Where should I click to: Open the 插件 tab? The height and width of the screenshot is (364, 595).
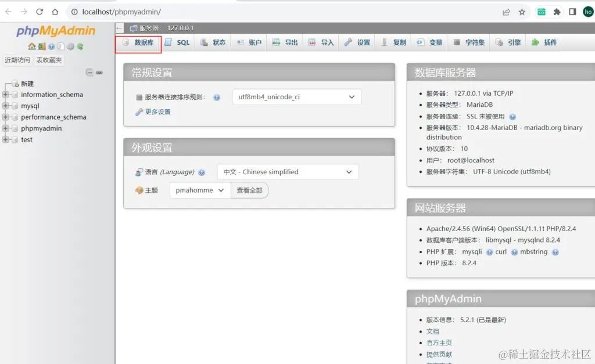coord(544,42)
